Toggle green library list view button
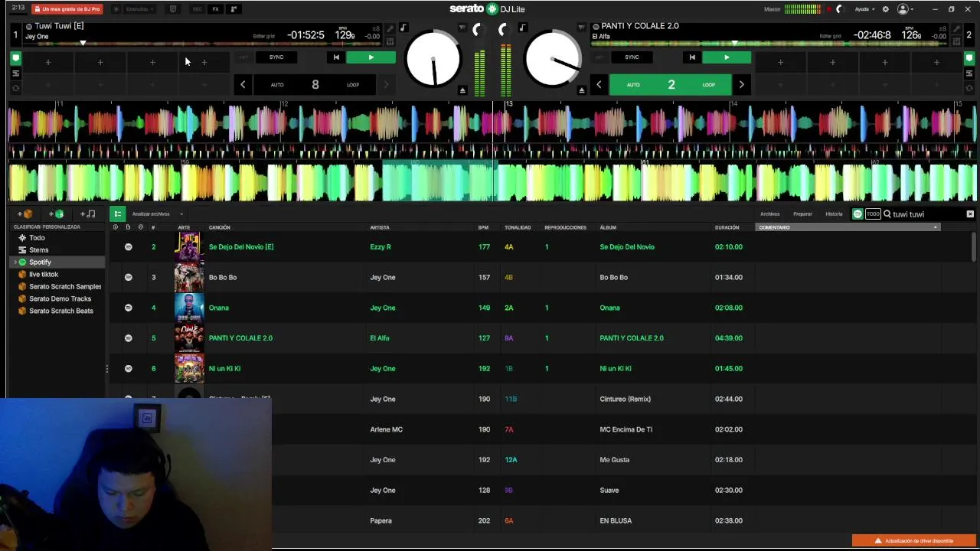Viewport: 980px width, 551px height. [x=117, y=214]
